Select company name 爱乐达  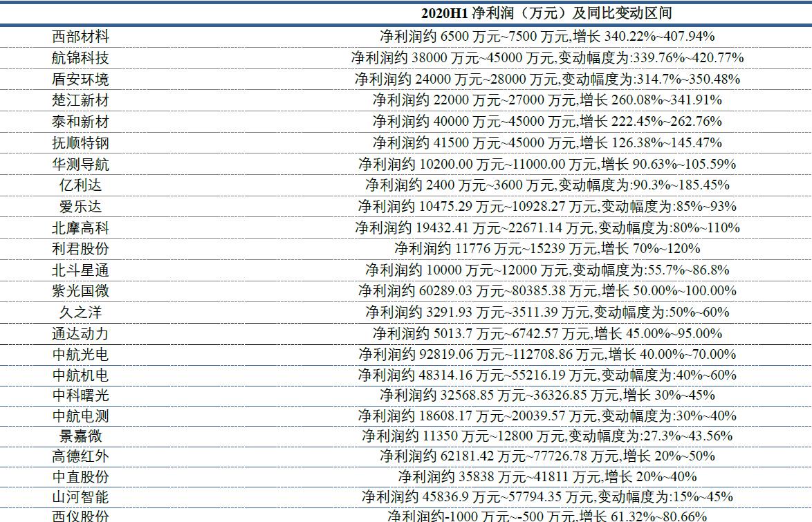[x=80, y=207]
